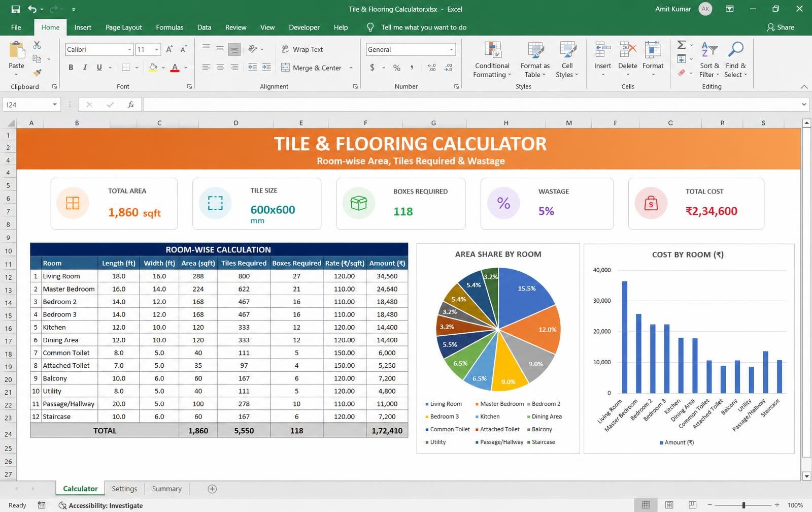Click the formula bar input field
The width and height of the screenshot is (812, 512).
[472, 105]
